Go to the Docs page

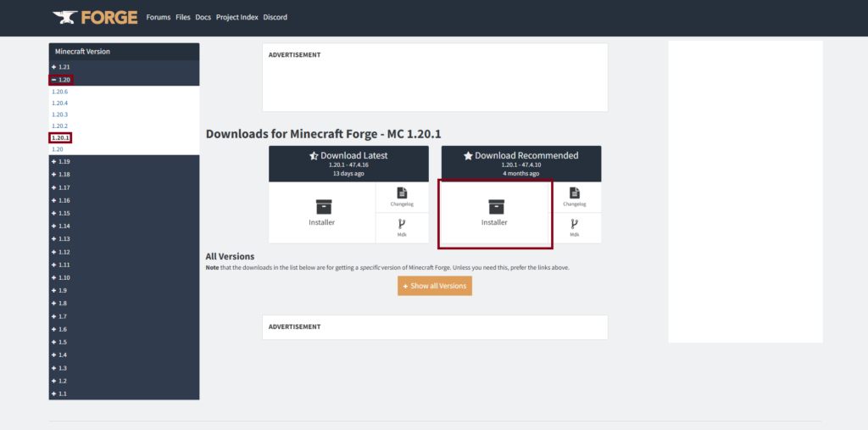click(203, 17)
